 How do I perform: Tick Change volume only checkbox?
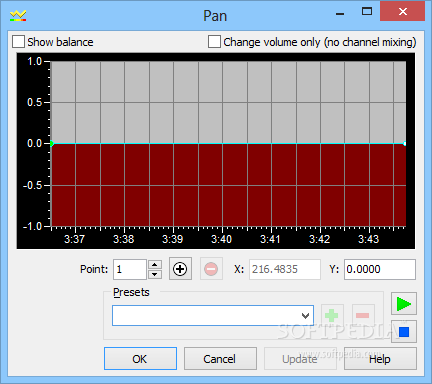pyautogui.click(x=214, y=42)
